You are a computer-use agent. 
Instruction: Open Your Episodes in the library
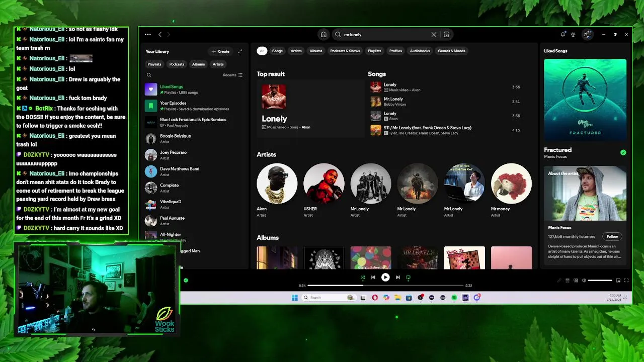194,106
